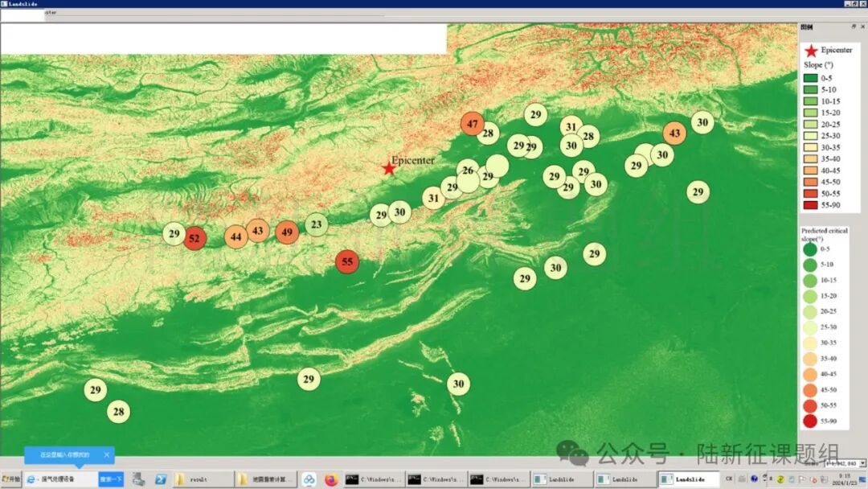Click the 55-90 slope color swatch
Screen dimensions: 868x489
pos(810,204)
